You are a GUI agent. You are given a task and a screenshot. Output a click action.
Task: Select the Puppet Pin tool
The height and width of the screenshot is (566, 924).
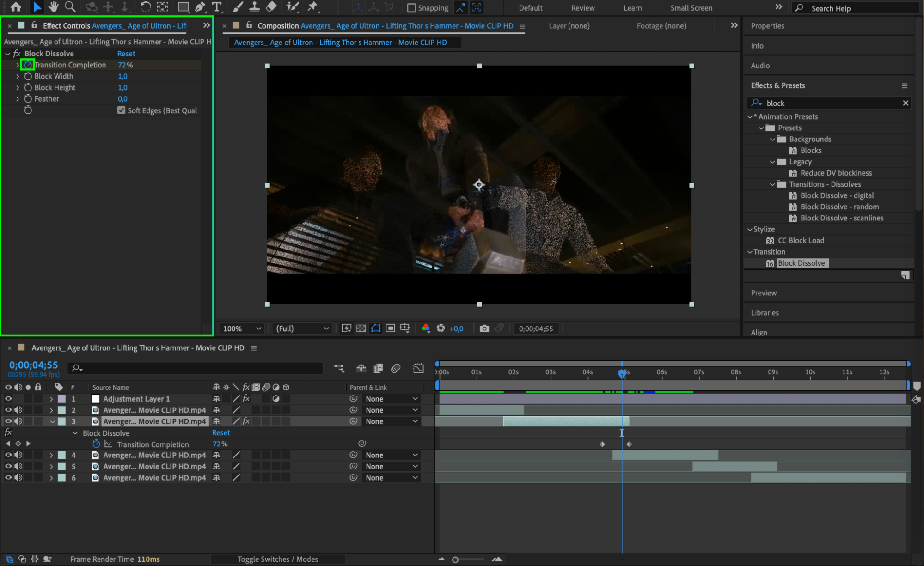click(x=313, y=7)
